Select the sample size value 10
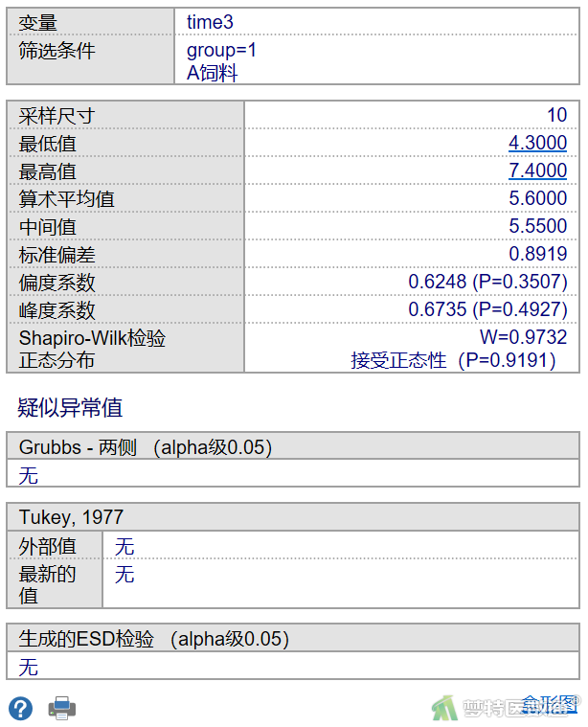Image resolution: width=588 pixels, height=727 pixels. [x=556, y=116]
